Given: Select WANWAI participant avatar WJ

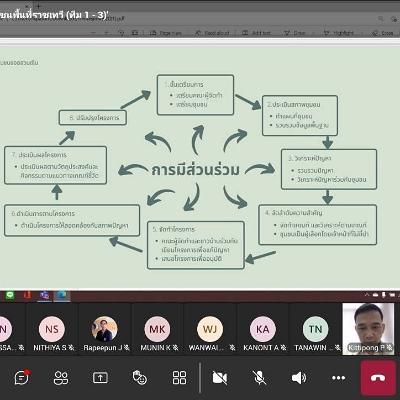Looking at the screenshot, I should (x=210, y=329).
